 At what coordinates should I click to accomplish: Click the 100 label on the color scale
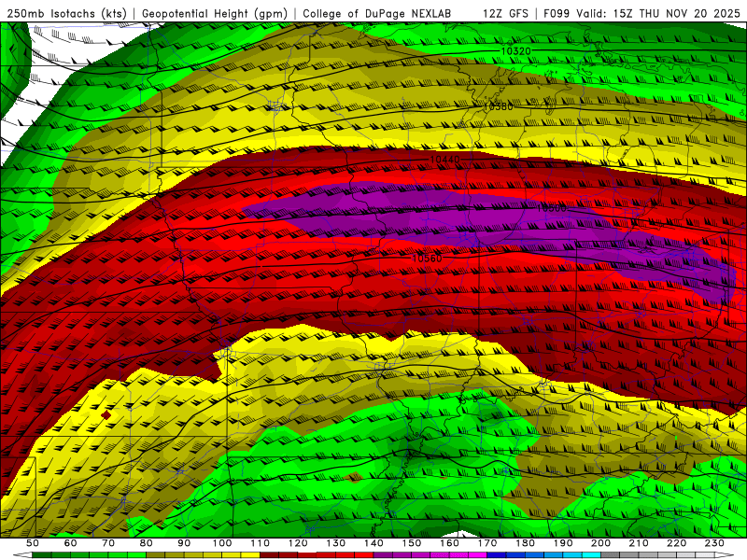tap(222, 543)
